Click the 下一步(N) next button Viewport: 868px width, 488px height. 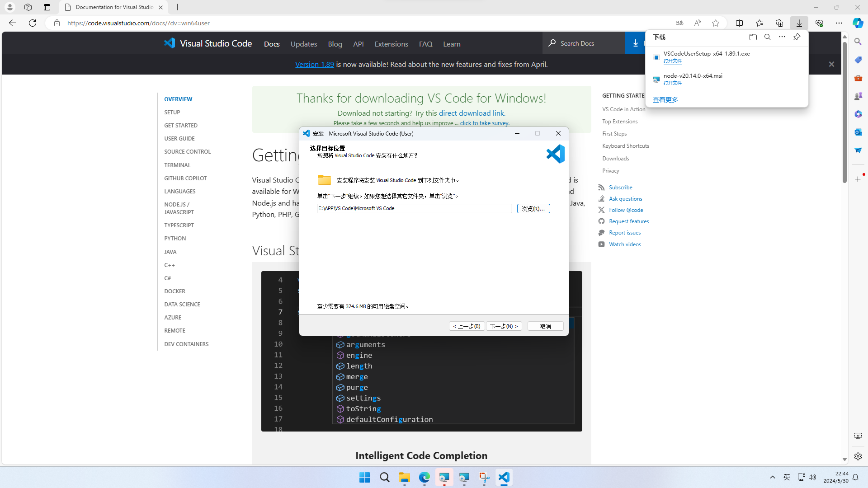[504, 326]
